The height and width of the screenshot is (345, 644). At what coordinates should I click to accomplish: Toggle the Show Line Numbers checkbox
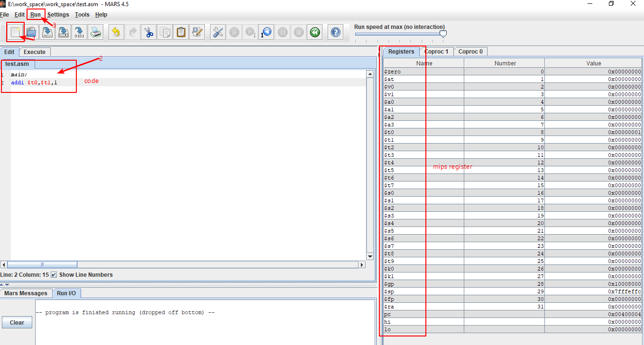coord(54,274)
